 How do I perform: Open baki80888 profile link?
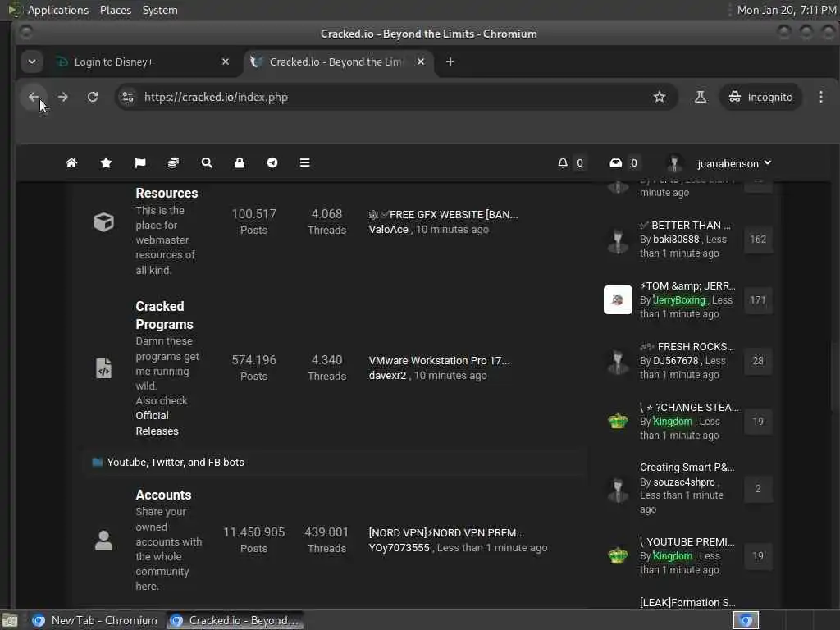(676, 240)
